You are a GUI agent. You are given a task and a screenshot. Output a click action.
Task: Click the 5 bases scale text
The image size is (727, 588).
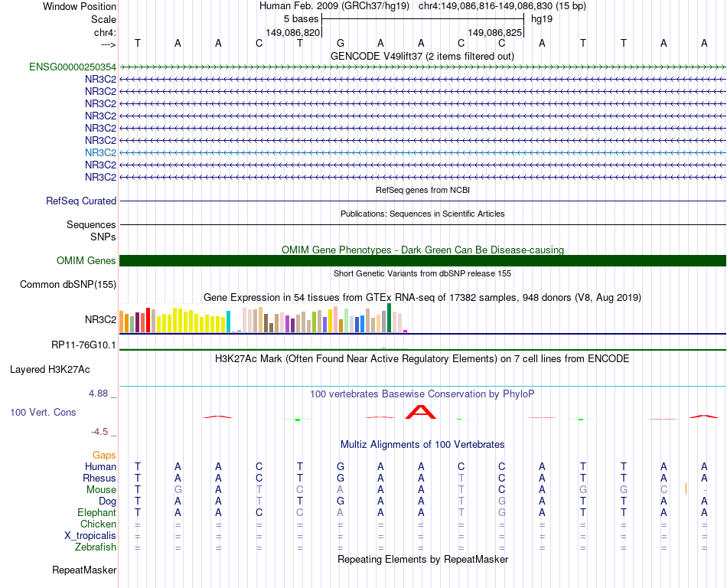point(302,19)
